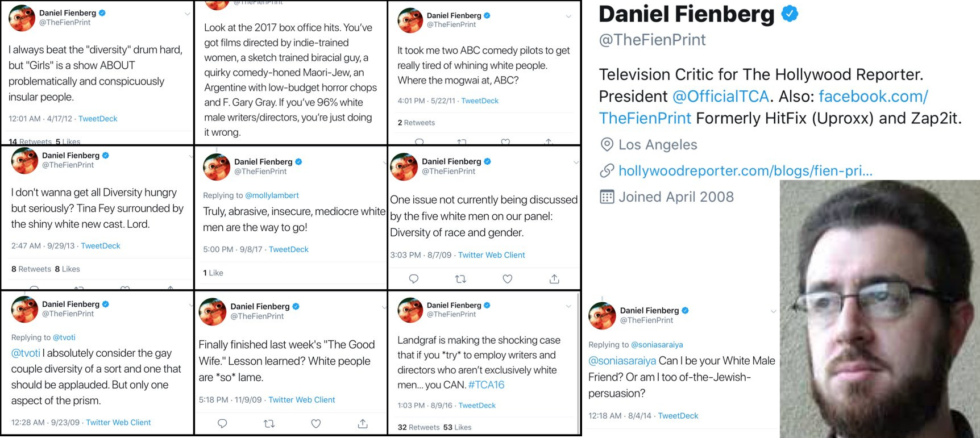
Task: Click the location pin icon beside Los Angeles
Action: click(607, 144)
